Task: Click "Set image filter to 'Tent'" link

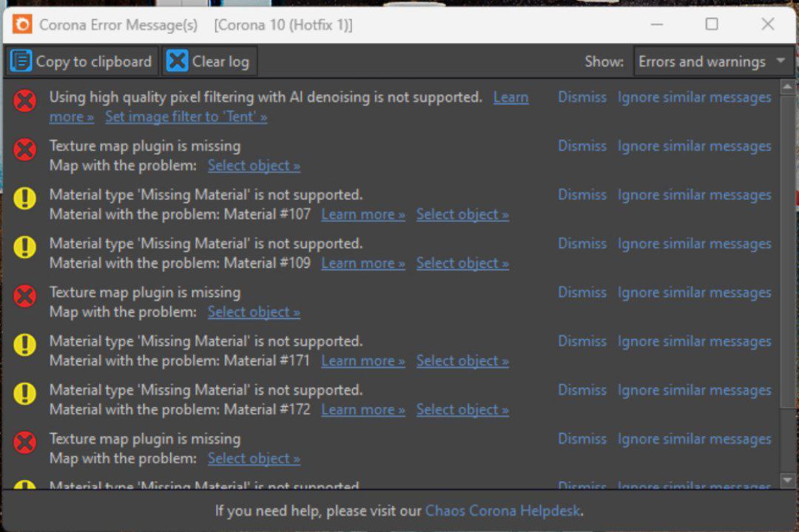Action: point(186,117)
